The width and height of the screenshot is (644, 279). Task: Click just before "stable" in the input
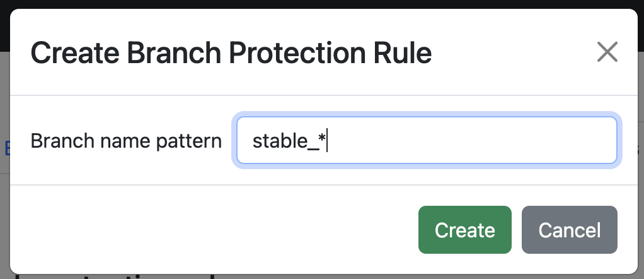253,141
